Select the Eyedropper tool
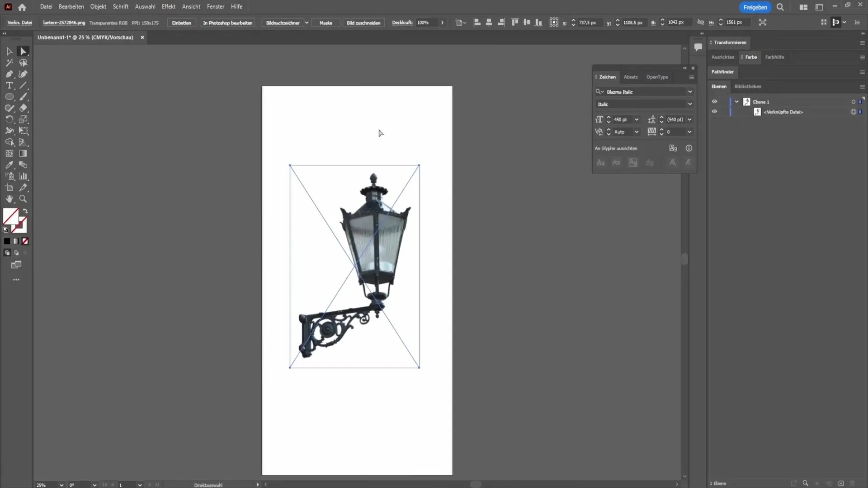The width and height of the screenshot is (868, 488). pos(9,165)
